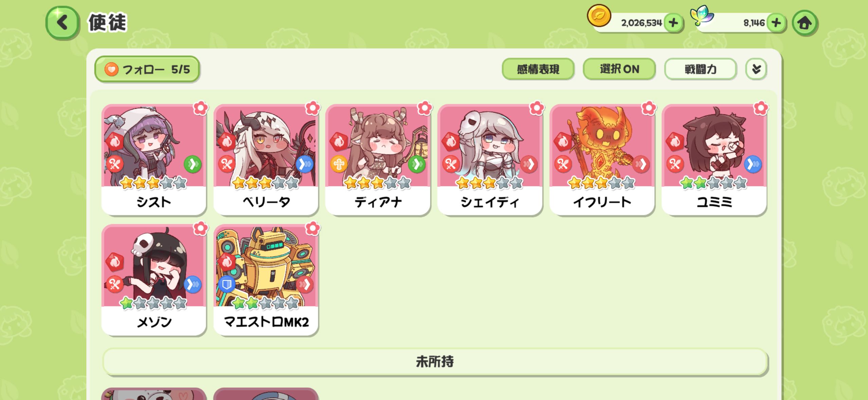Go back with the green arrow button
This screenshot has width=868, height=400.
click(62, 23)
